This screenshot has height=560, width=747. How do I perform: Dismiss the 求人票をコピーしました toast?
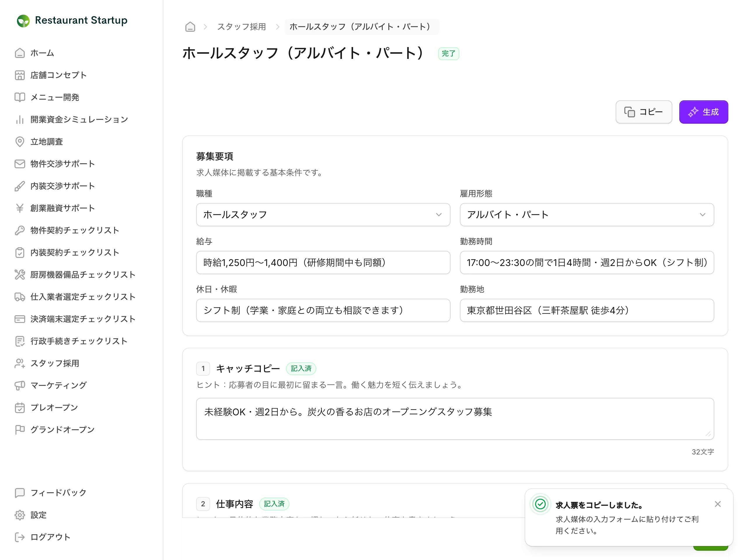(718, 504)
